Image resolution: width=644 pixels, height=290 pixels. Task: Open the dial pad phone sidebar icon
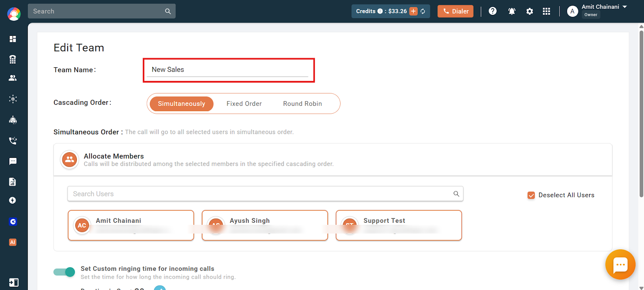click(x=13, y=59)
